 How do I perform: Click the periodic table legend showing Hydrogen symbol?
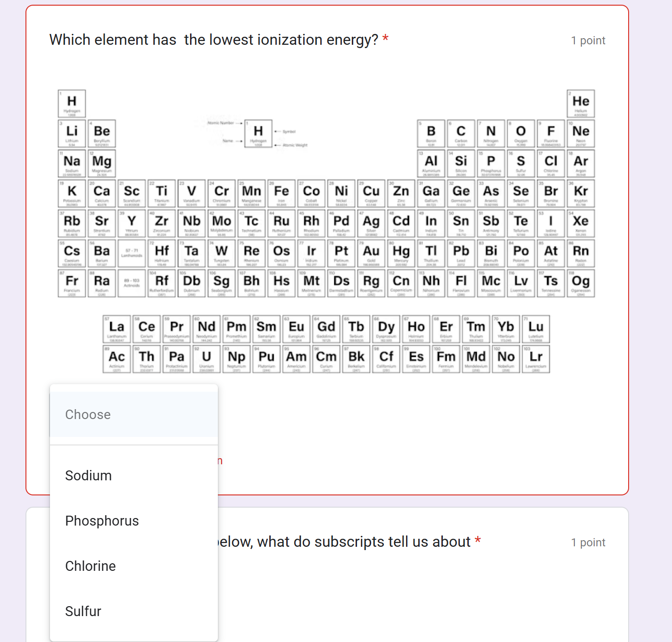(257, 132)
